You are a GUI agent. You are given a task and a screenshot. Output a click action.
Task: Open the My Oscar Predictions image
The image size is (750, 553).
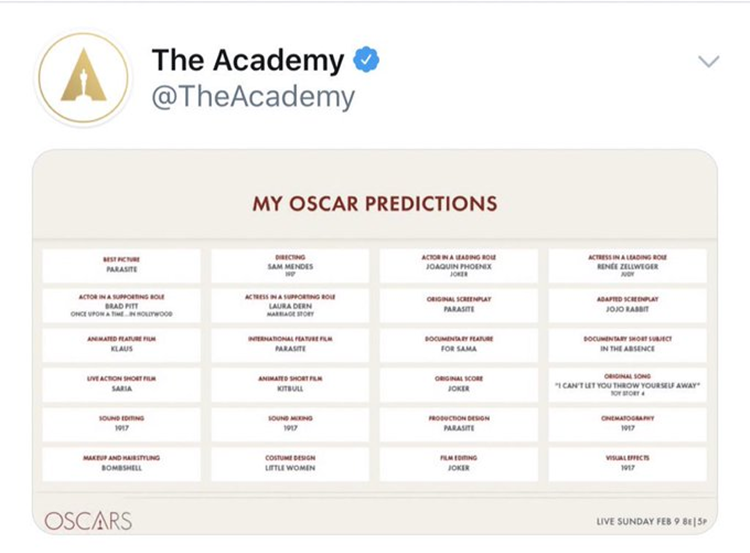coord(375,342)
